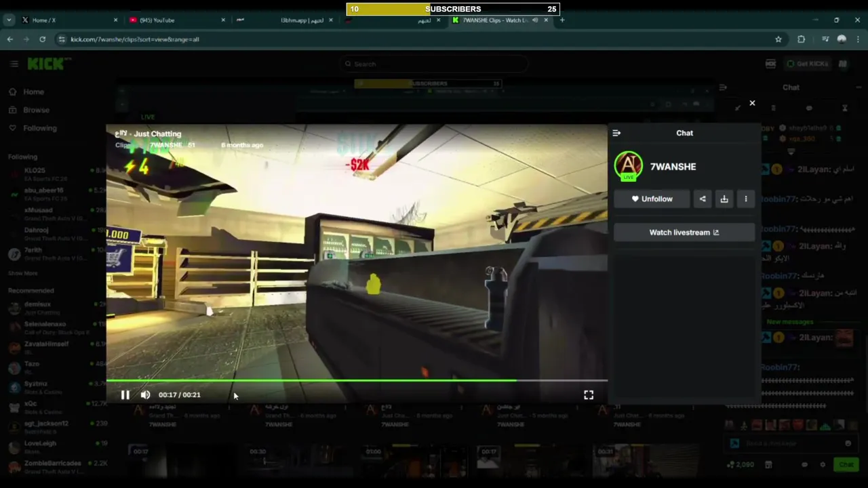Enter fullscreen for the clip player
868x488 pixels.
pos(589,394)
